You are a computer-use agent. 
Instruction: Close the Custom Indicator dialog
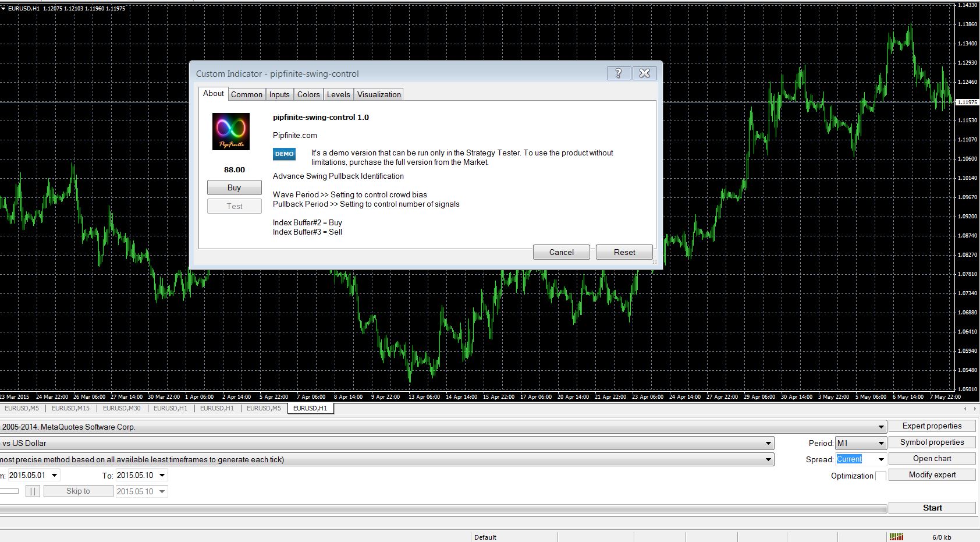click(644, 73)
